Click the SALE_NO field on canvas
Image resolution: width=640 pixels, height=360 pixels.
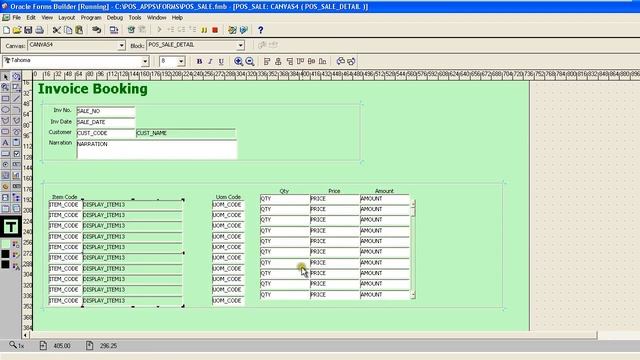(x=105, y=111)
